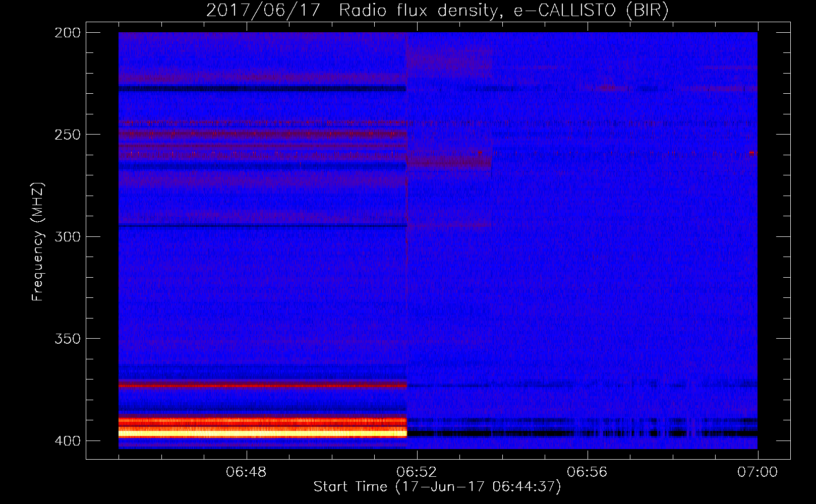Click the black band near 397 MHz after 06:52
This screenshot has height=504, width=816.
coord(582,433)
